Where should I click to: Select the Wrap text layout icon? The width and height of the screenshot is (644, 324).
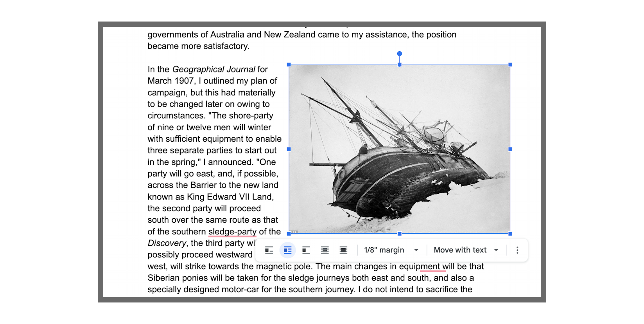click(288, 250)
